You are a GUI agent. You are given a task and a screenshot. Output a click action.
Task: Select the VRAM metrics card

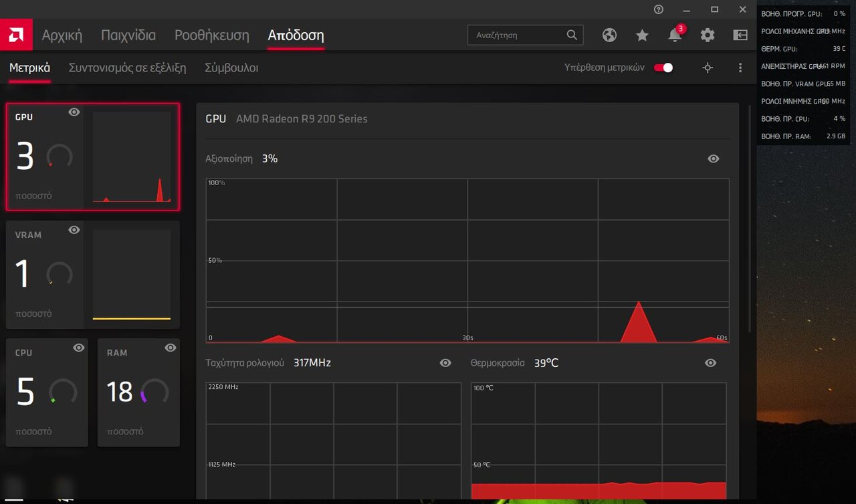93,275
